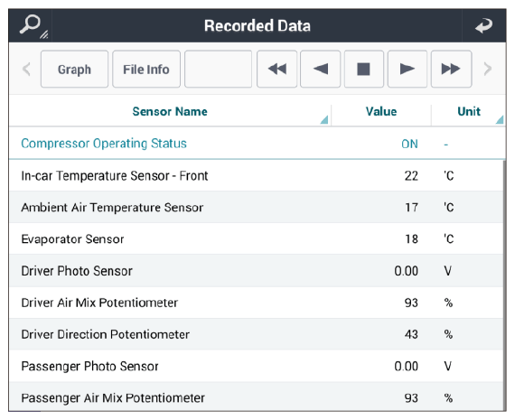Screen dimensions: 515x420
Task: Select the Value column header
Action: (381, 111)
